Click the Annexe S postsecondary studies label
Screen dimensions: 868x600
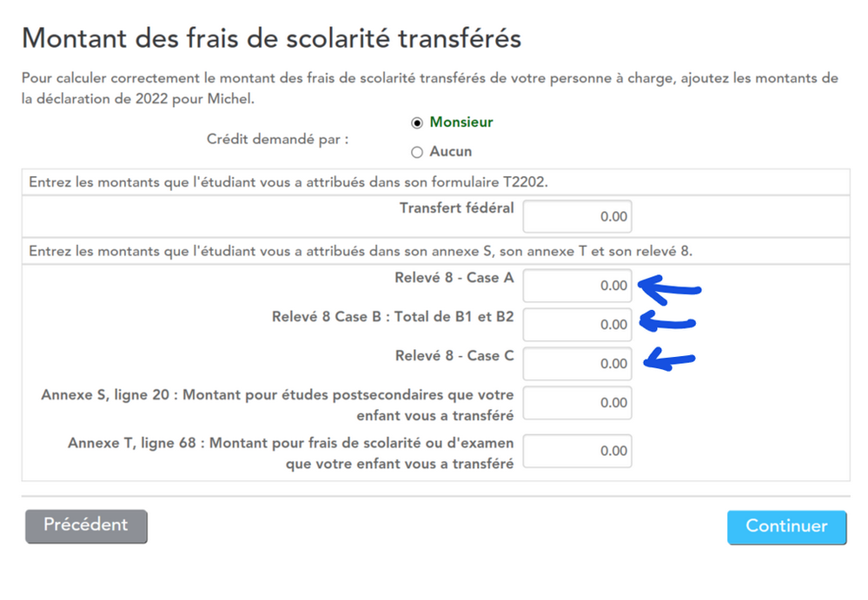pos(277,405)
